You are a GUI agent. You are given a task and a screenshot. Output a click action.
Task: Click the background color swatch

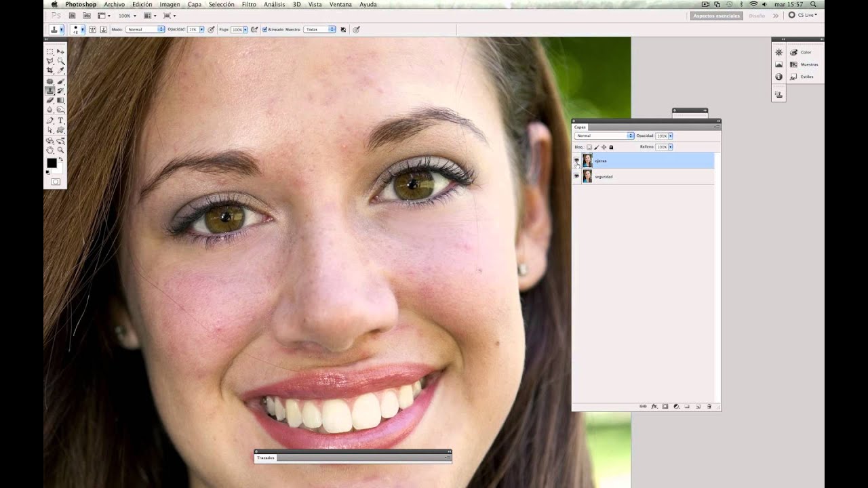tap(58, 168)
